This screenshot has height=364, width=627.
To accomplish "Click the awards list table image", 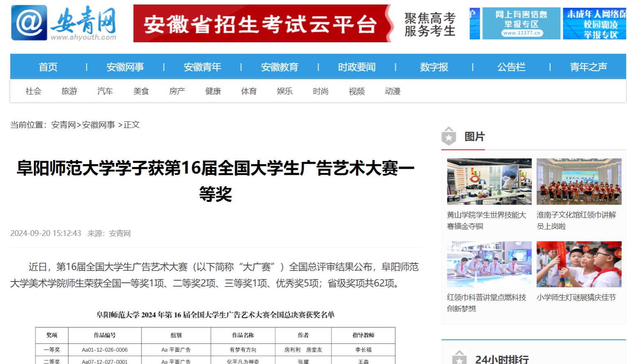I will pos(215,337).
